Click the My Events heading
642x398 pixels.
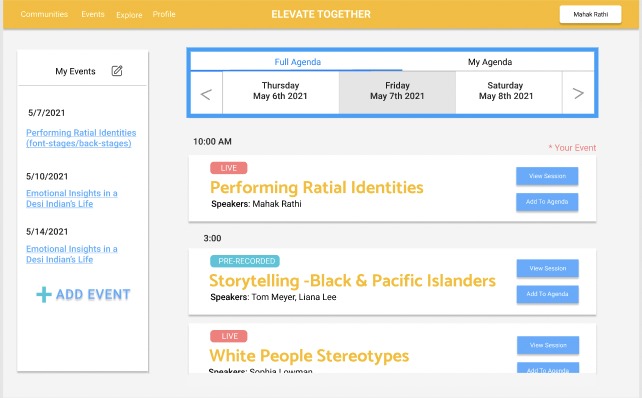coord(75,71)
